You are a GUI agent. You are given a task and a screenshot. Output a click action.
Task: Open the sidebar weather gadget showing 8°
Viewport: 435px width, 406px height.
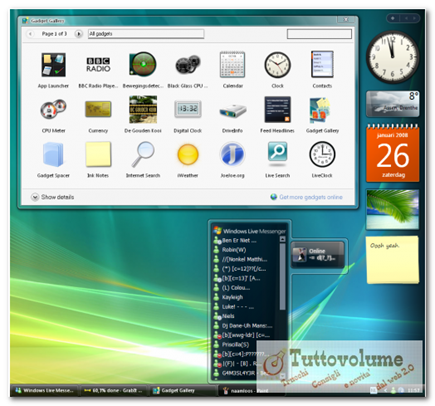pyautogui.click(x=393, y=104)
